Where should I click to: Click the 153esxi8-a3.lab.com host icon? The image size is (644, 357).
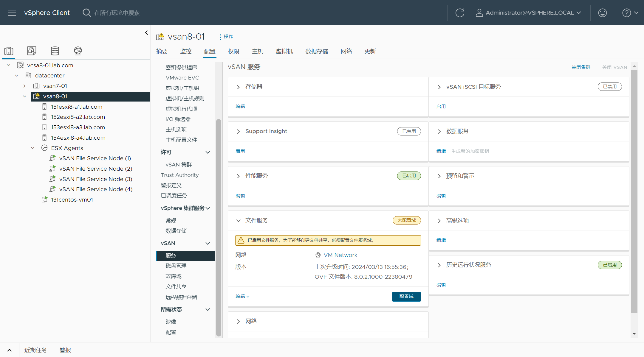pyautogui.click(x=44, y=127)
